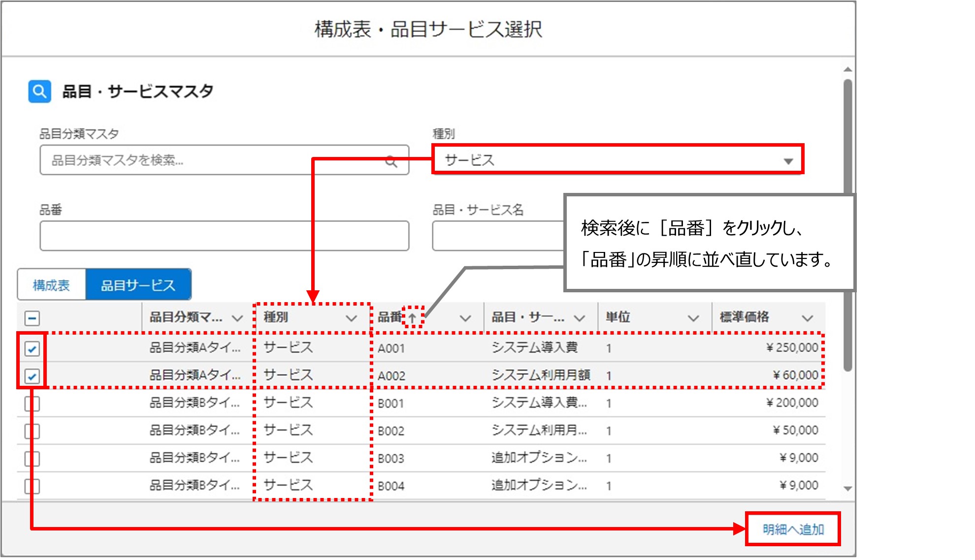The image size is (975, 560).
Task: Check the B002 row checkbox
Action: coord(32,432)
